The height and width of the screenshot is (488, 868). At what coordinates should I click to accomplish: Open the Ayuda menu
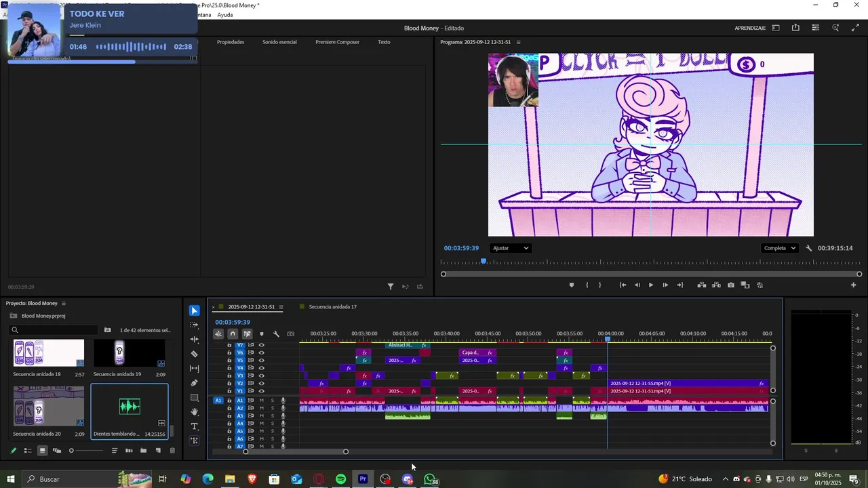click(x=225, y=15)
